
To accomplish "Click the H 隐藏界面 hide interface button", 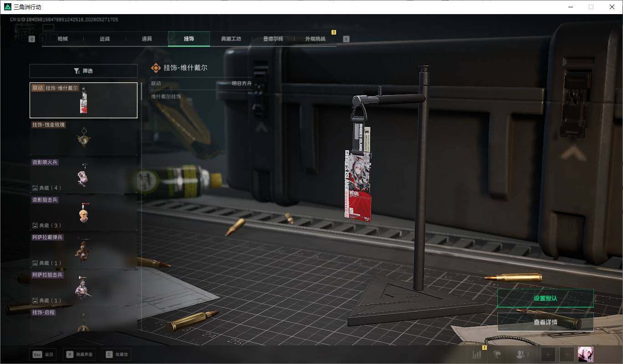I will [80, 354].
